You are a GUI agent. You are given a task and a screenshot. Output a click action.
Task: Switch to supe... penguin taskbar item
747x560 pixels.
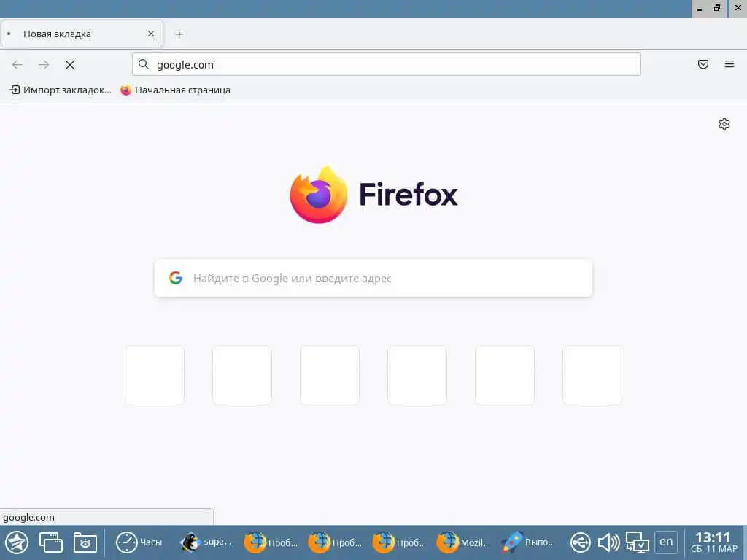[206, 542]
